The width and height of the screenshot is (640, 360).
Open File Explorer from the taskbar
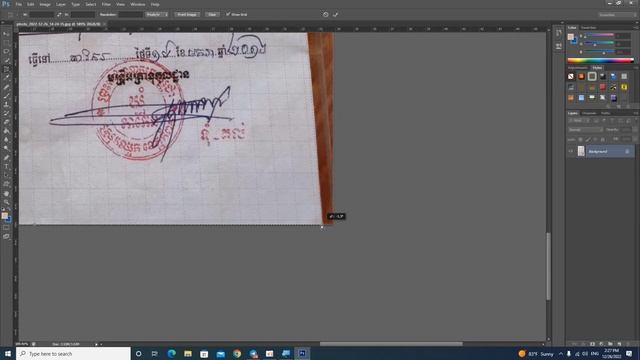coord(188,353)
